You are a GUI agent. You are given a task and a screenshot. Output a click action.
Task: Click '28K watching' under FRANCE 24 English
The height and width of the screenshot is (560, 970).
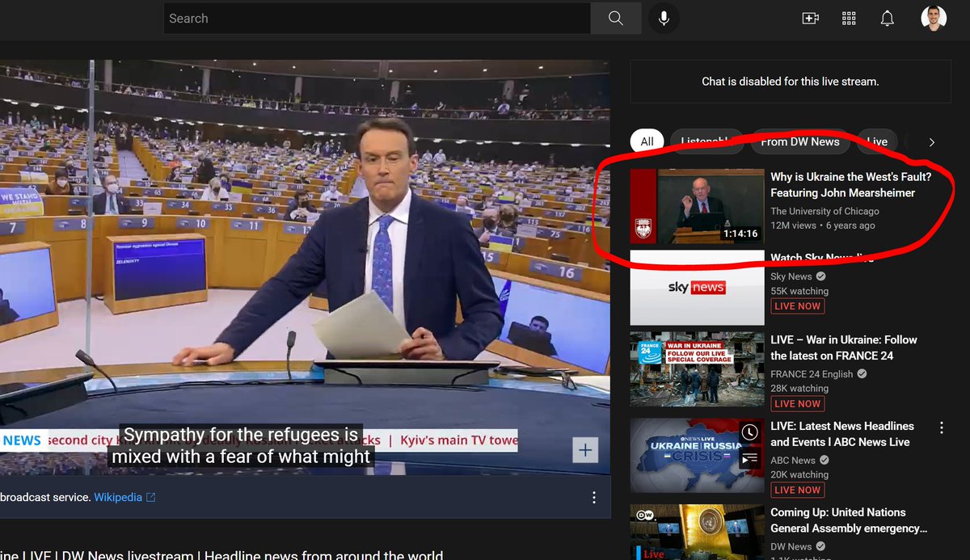tap(799, 389)
